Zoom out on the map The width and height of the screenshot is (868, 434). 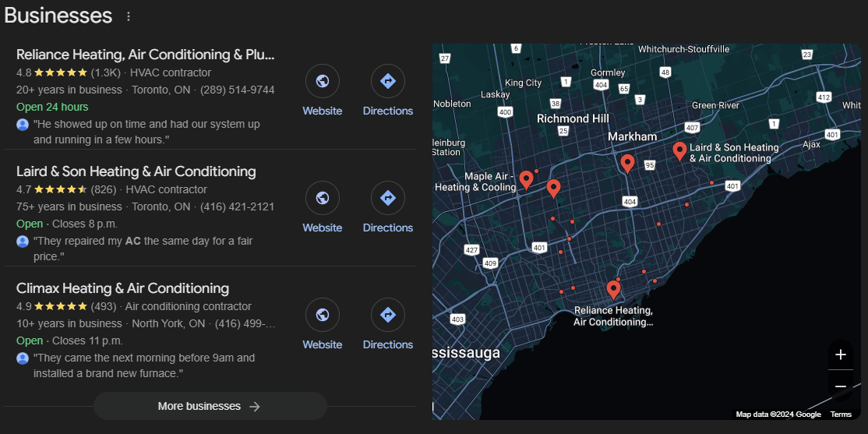point(840,386)
